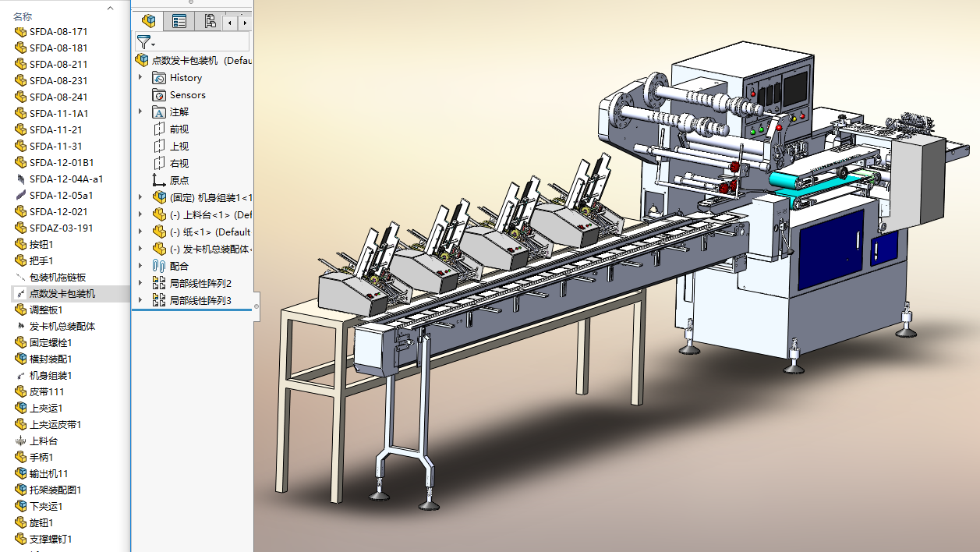Expand 局部线性阵列3 pattern

pyautogui.click(x=140, y=300)
